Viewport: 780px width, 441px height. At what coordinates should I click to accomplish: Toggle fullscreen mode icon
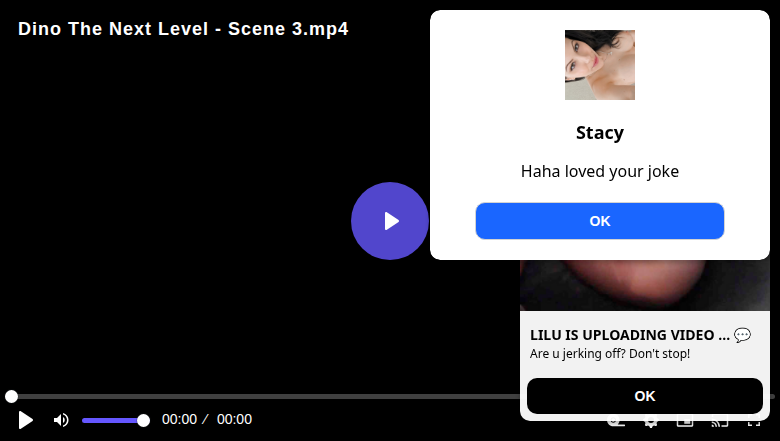[x=754, y=423]
